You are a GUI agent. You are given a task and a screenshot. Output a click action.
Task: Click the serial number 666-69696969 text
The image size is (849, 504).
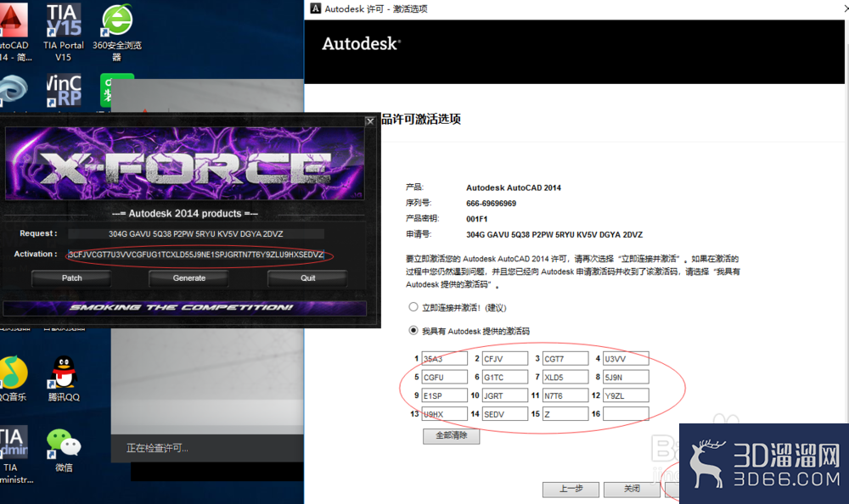(x=491, y=204)
